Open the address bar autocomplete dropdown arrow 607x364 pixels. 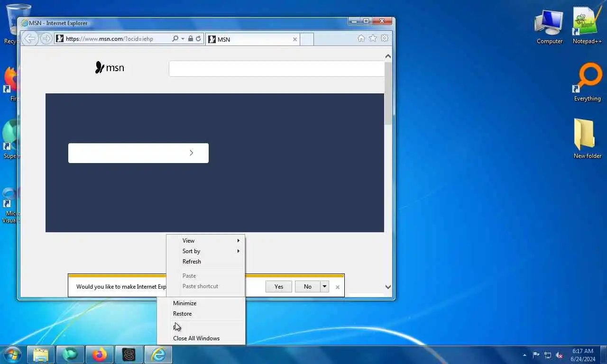pos(183,38)
